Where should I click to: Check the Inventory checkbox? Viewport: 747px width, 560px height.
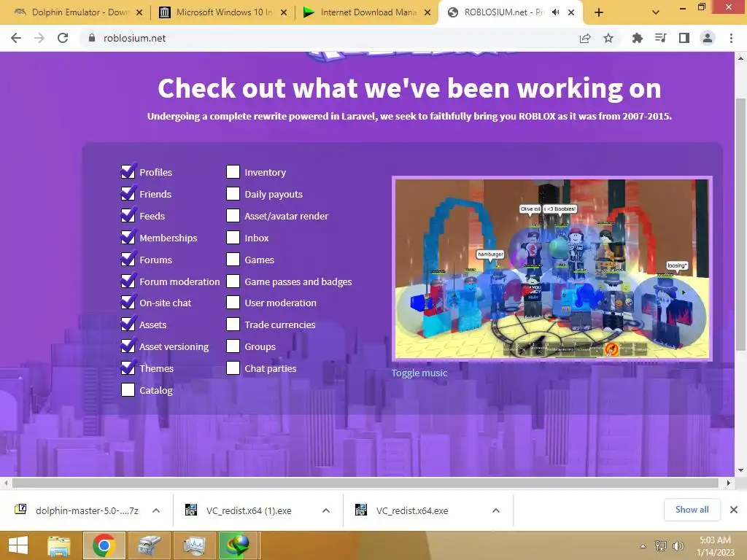click(x=233, y=171)
